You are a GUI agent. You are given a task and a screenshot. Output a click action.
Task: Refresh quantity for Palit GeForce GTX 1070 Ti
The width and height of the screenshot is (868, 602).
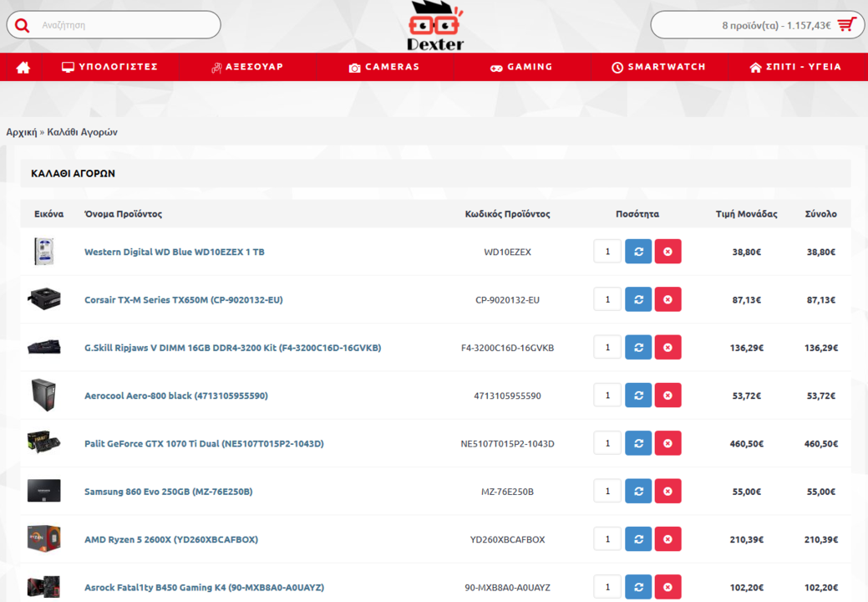point(638,443)
